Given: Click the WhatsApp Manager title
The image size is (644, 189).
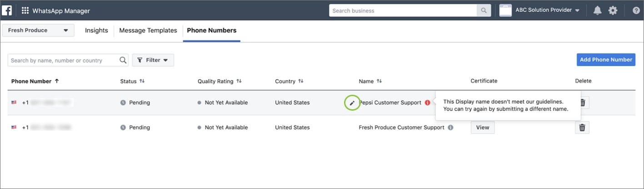Looking at the screenshot, I should point(61,11).
